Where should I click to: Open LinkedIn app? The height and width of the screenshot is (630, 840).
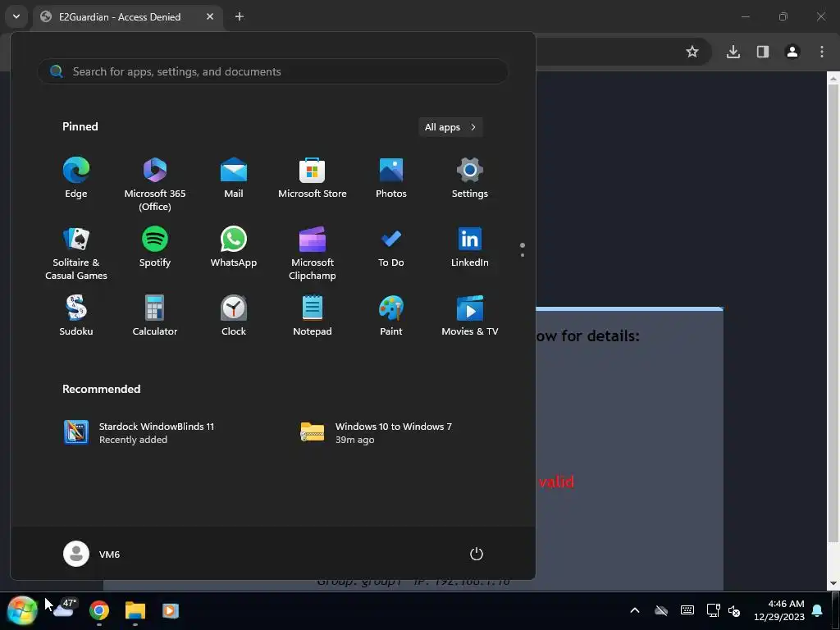click(470, 247)
